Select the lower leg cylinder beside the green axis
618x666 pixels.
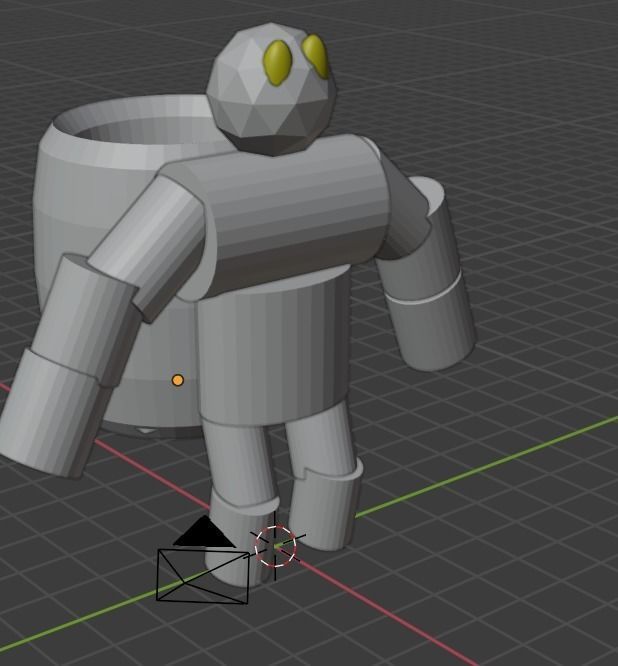pos(325,505)
